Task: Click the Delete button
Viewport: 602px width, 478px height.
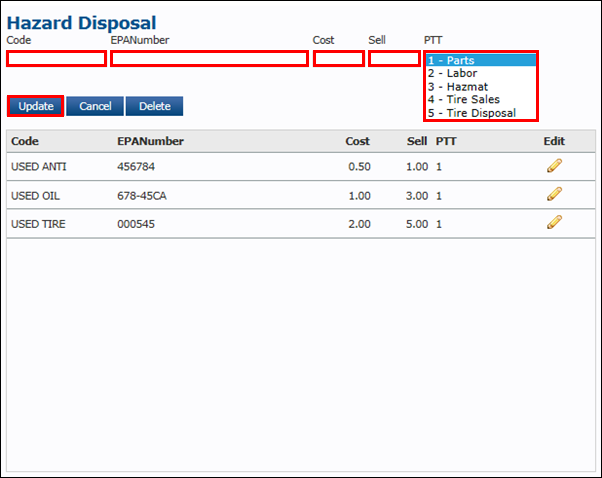Action: (x=154, y=106)
